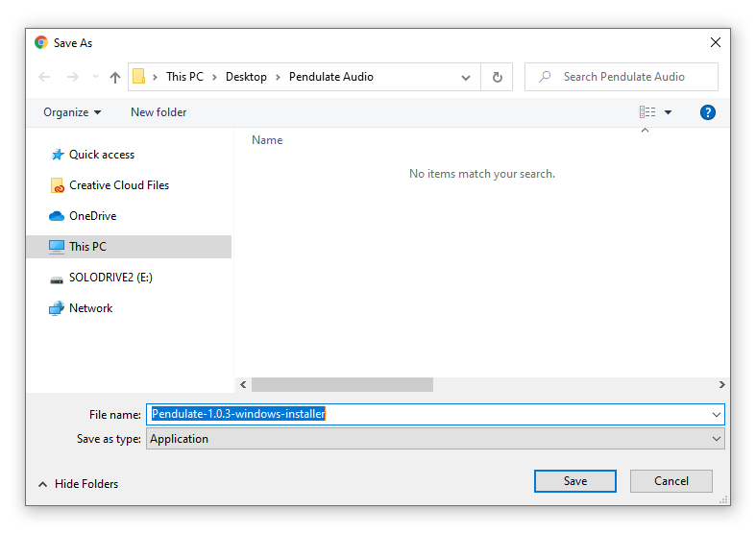Select Pendulate Audio in the address breadcrumb

(331, 77)
